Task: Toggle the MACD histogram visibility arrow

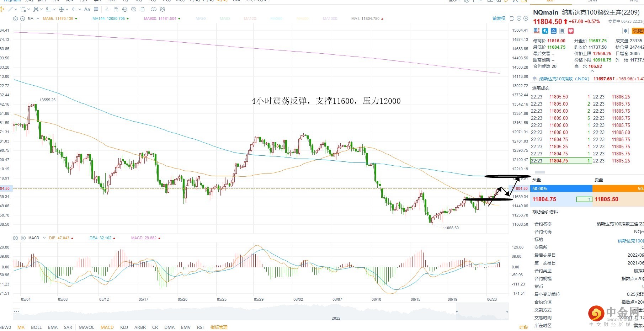Action: [159, 238]
